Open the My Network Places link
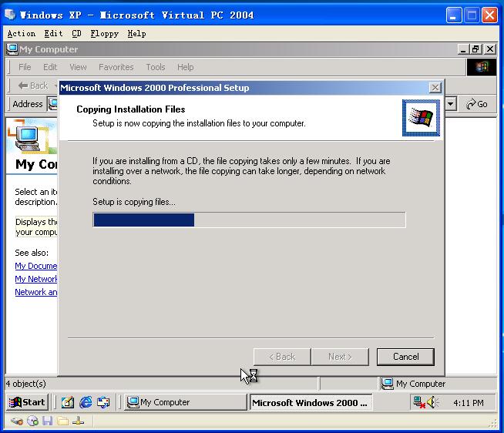 coord(36,279)
